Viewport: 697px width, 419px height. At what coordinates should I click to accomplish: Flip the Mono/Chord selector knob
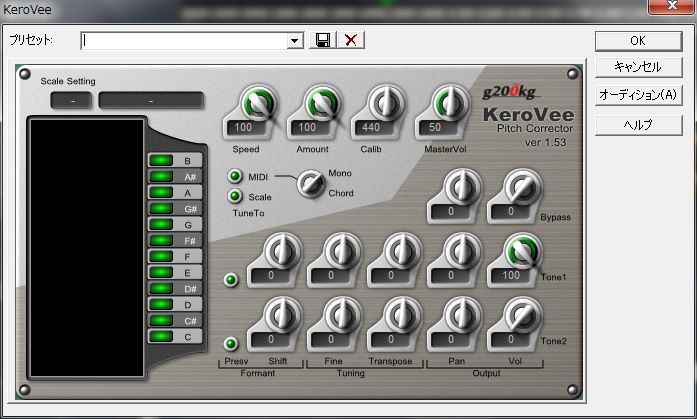pos(311,184)
